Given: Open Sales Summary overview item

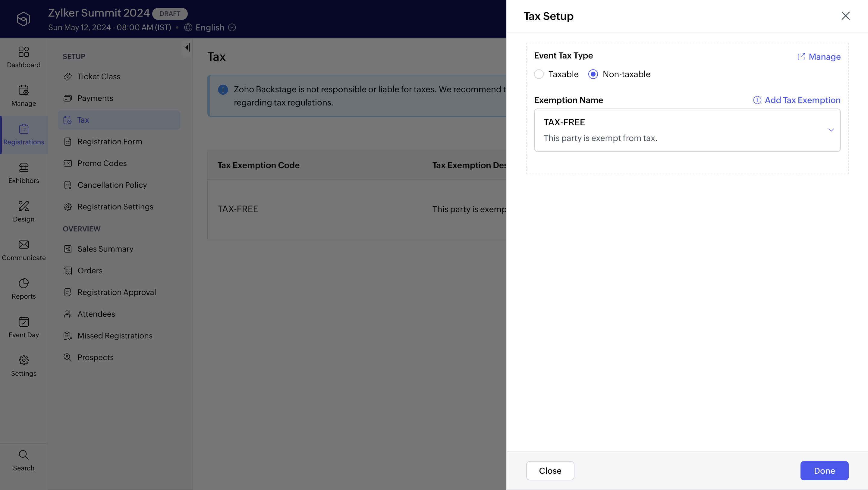Looking at the screenshot, I should [x=105, y=249].
